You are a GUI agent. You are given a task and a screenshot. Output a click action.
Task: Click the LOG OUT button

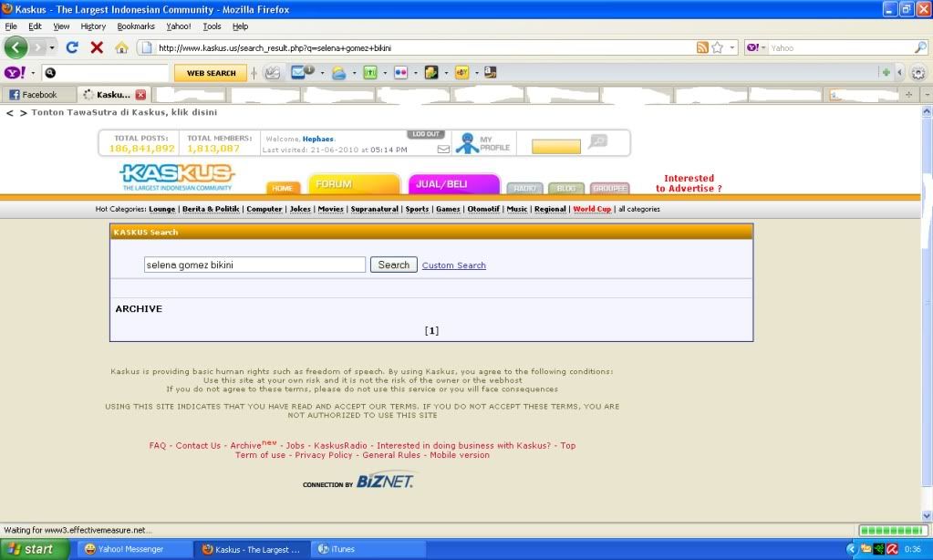coord(425,134)
